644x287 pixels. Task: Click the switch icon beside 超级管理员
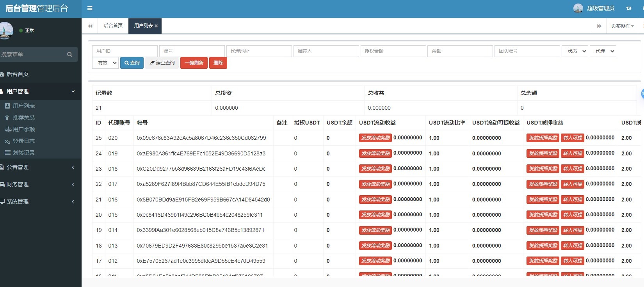(628, 8)
